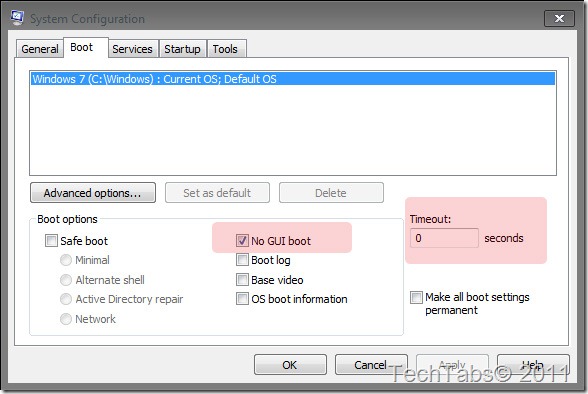Select the Boot tab
Image resolution: width=588 pixels, height=394 pixels.
click(x=86, y=48)
